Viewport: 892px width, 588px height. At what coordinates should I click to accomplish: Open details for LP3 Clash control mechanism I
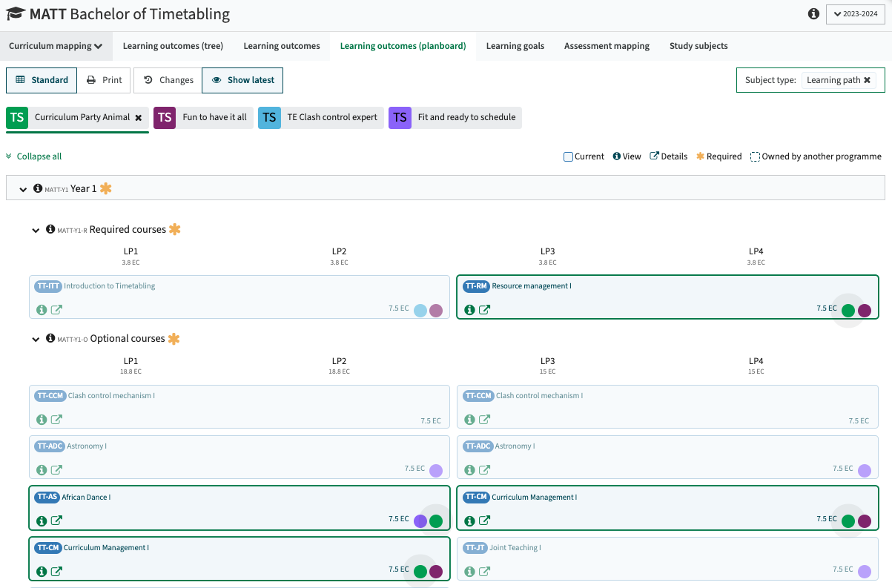point(484,420)
